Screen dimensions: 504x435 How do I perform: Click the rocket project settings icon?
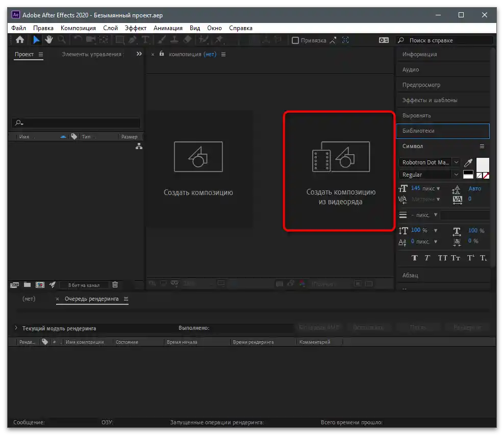coord(53,285)
